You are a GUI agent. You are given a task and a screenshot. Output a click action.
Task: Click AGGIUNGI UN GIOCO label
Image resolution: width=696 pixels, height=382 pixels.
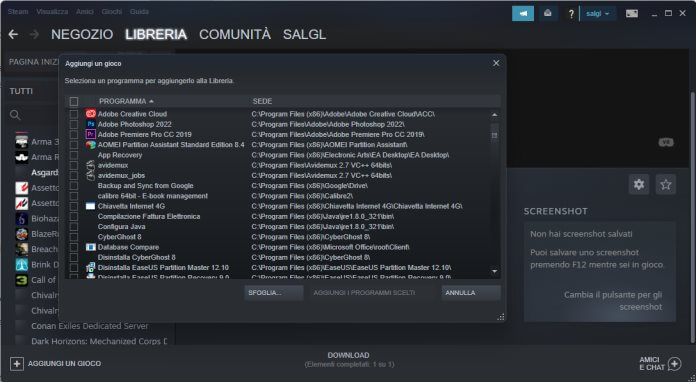[x=64, y=364]
